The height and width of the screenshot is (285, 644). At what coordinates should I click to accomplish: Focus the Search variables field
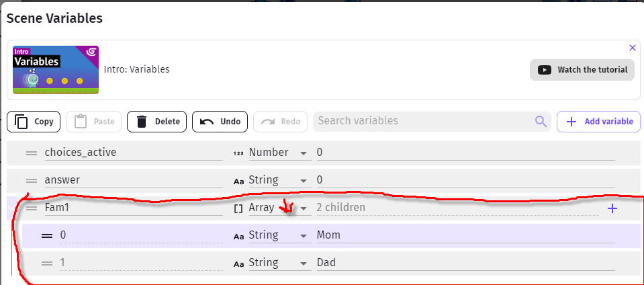click(424, 121)
